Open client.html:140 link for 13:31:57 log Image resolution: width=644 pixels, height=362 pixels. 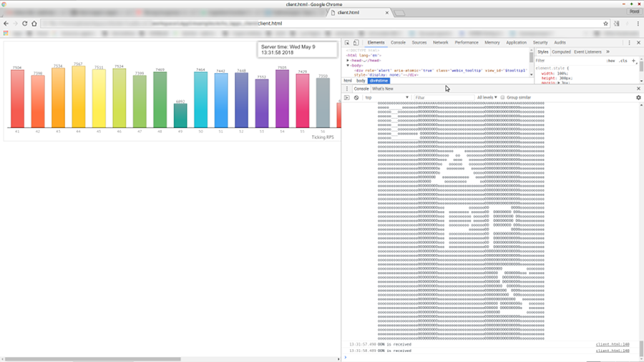point(613,344)
